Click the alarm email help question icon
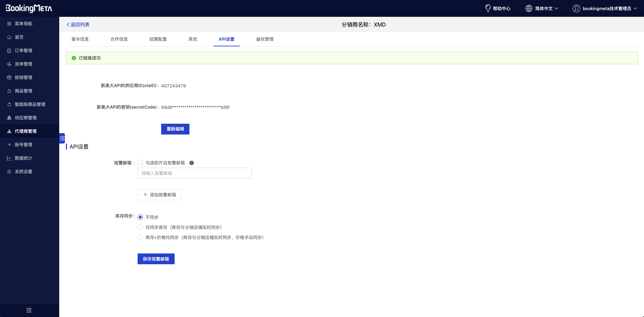 pos(191,163)
